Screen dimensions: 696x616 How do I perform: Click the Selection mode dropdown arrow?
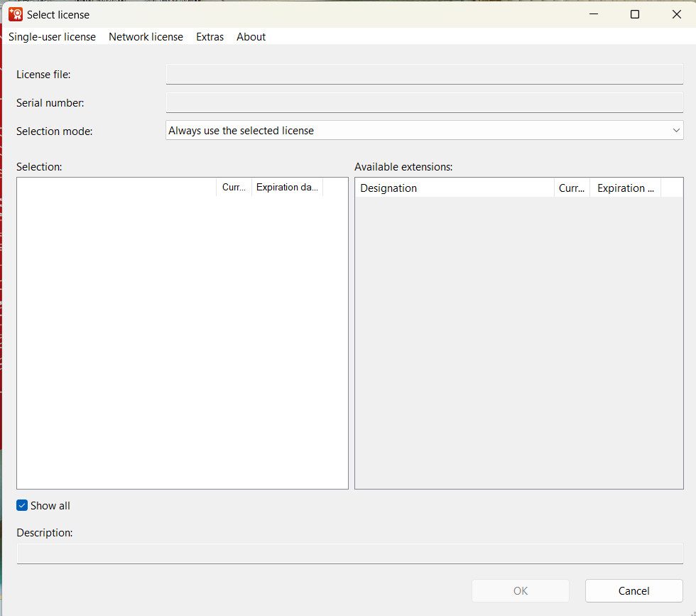point(675,131)
